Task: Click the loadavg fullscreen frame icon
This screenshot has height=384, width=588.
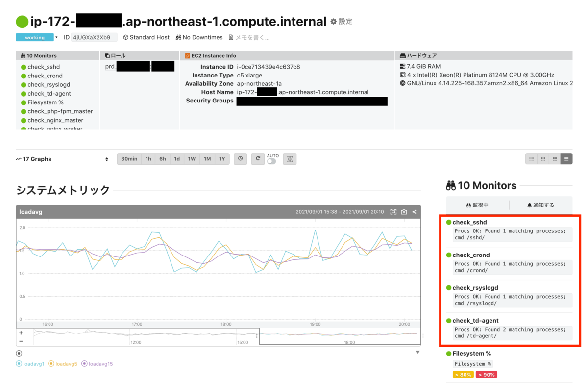Action: pos(393,212)
